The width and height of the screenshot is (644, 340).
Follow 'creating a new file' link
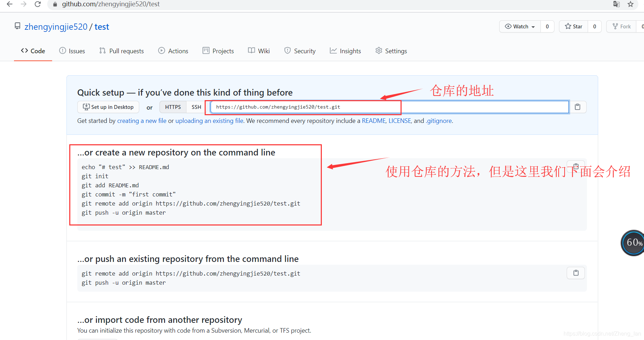click(x=142, y=121)
